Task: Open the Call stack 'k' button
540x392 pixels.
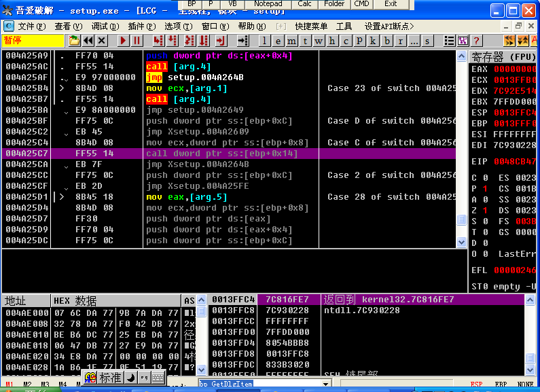Action: [x=373, y=41]
